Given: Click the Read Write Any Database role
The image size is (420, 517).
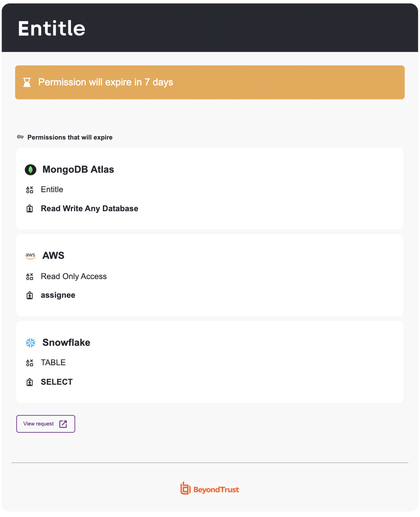Looking at the screenshot, I should (x=90, y=209).
